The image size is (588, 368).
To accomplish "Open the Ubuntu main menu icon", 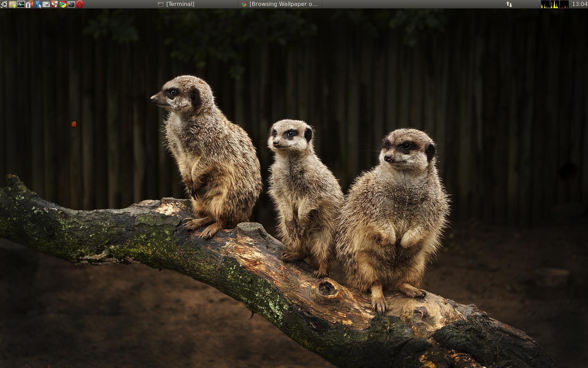I will (x=4, y=4).
